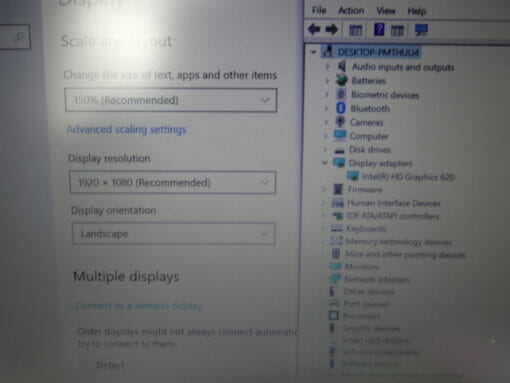Click the Back arrow in Device Manager toolbar

(314, 30)
